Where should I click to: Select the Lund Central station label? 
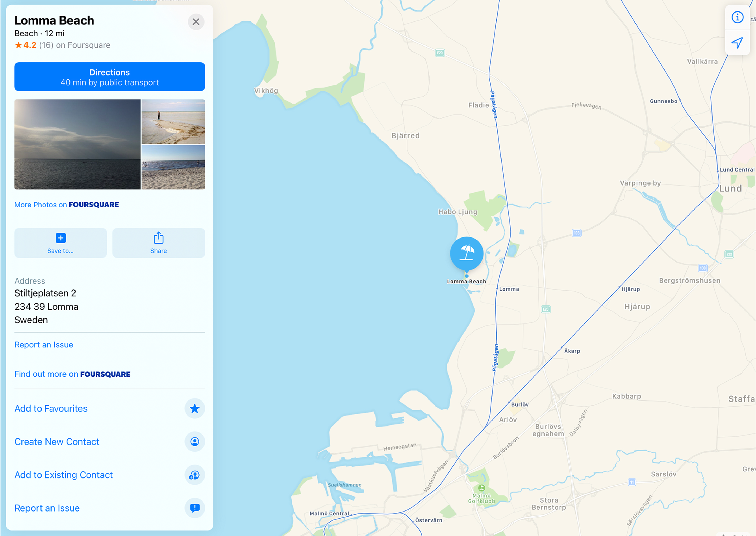(x=737, y=170)
